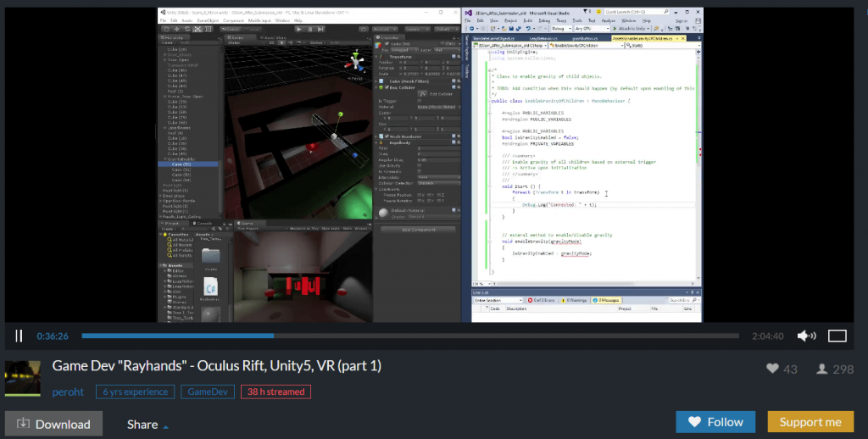This screenshot has width=868, height=439.
Task: Click Visual Studio's undo icon
Action: (528, 29)
